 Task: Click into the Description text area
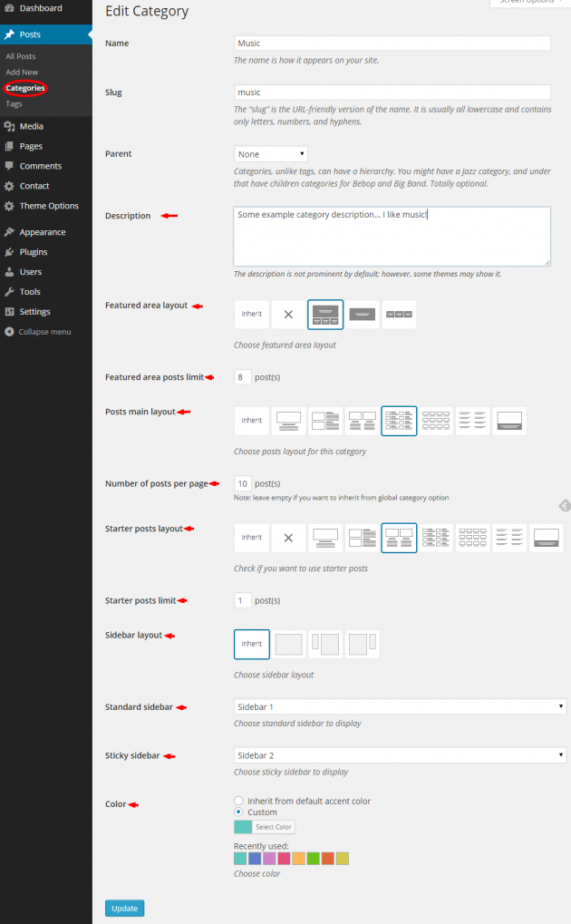click(392, 237)
